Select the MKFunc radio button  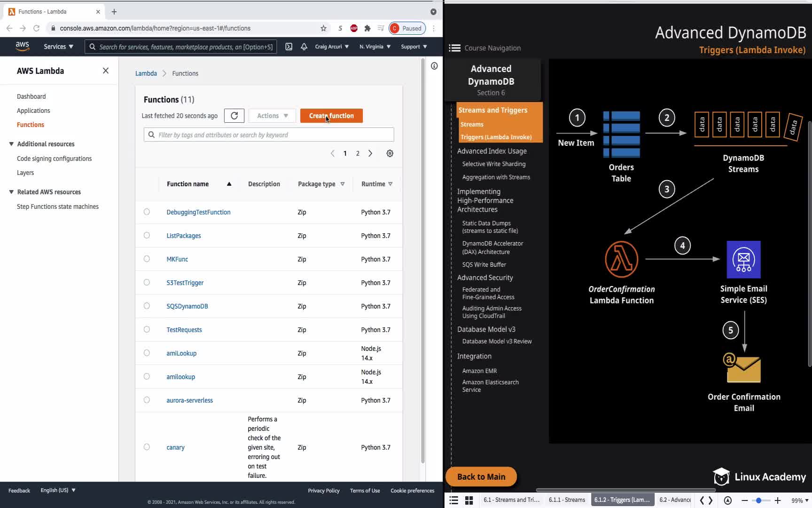coord(147,259)
